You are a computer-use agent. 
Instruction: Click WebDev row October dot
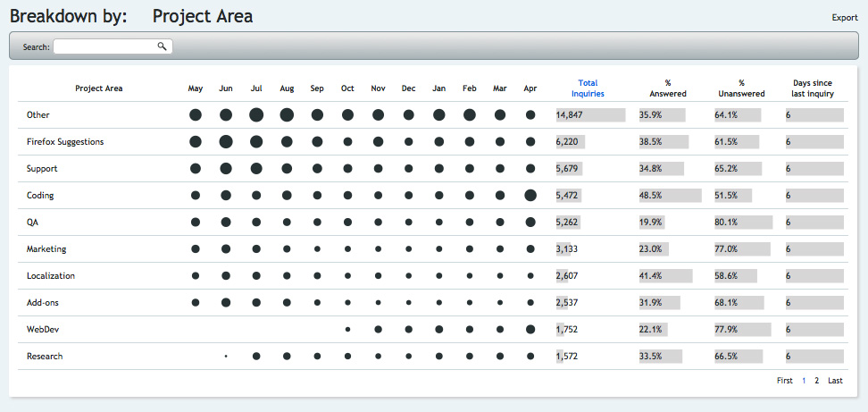click(347, 330)
